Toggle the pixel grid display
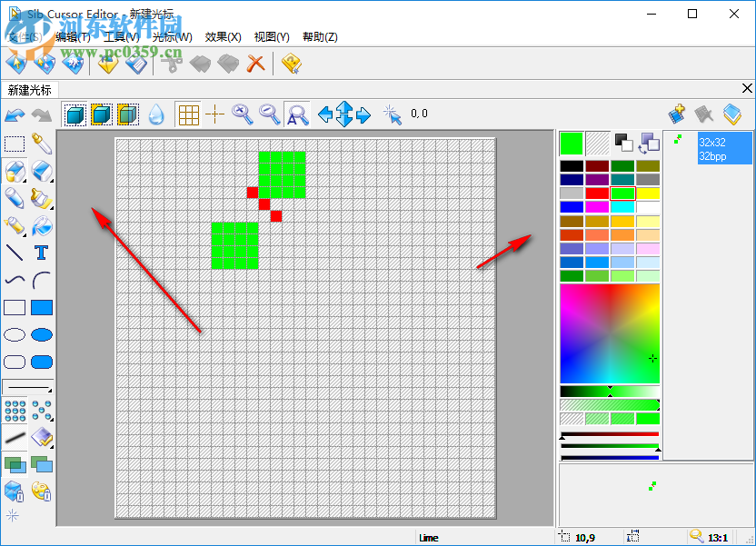Viewport: 756px width, 546px height. tap(188, 114)
